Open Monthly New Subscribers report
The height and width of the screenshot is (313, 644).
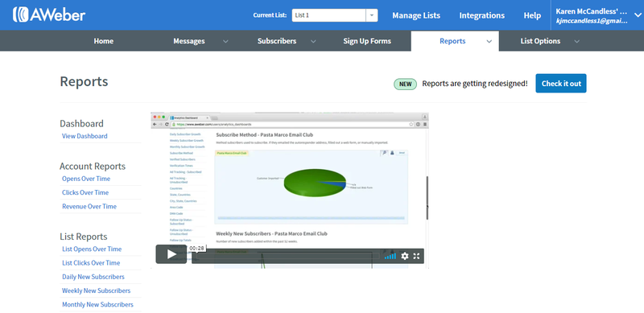(97, 304)
